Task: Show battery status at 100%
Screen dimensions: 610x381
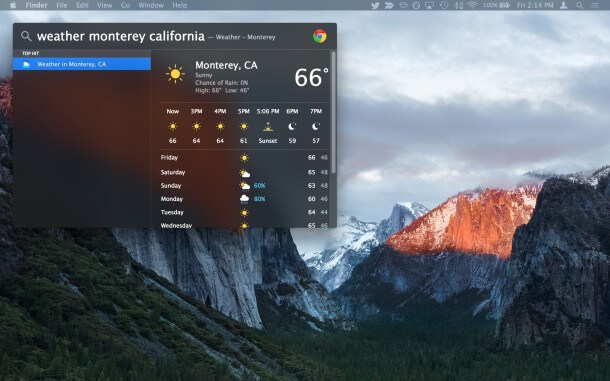Action: pos(496,5)
